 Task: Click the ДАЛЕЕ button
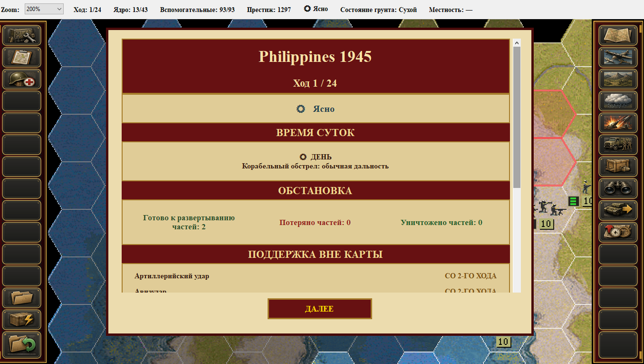pyautogui.click(x=319, y=309)
